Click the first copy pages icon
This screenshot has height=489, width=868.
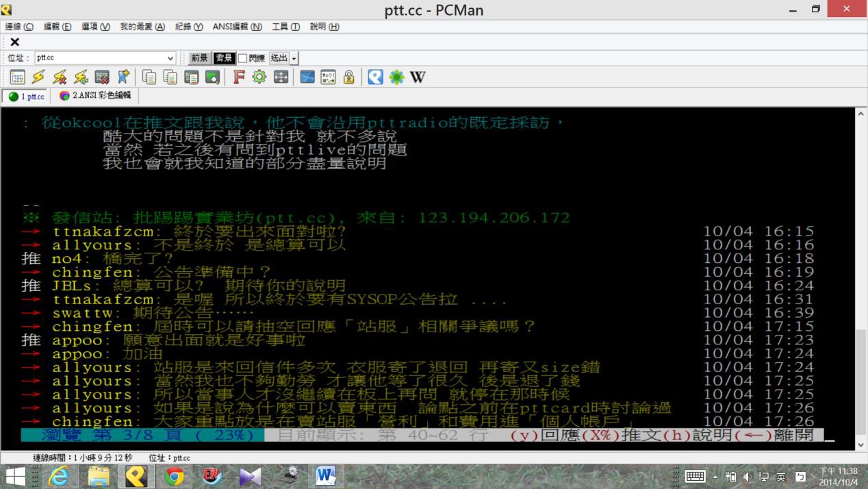pyautogui.click(x=149, y=77)
